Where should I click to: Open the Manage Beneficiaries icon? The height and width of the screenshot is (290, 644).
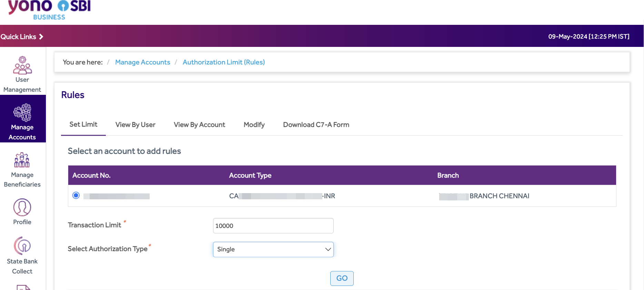(x=22, y=160)
